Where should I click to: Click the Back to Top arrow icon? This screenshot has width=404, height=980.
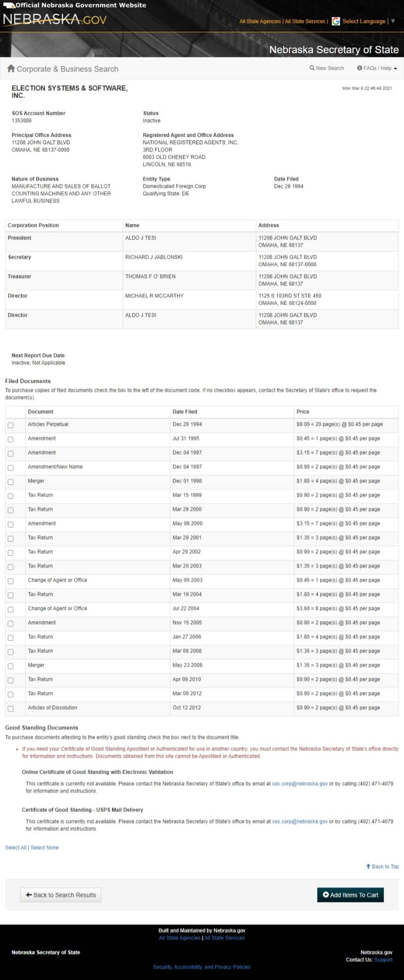[368, 866]
